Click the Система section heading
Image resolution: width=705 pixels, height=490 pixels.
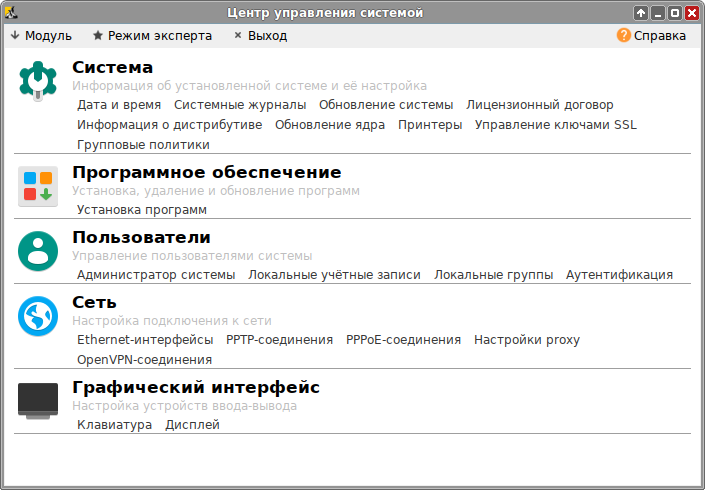tap(113, 67)
